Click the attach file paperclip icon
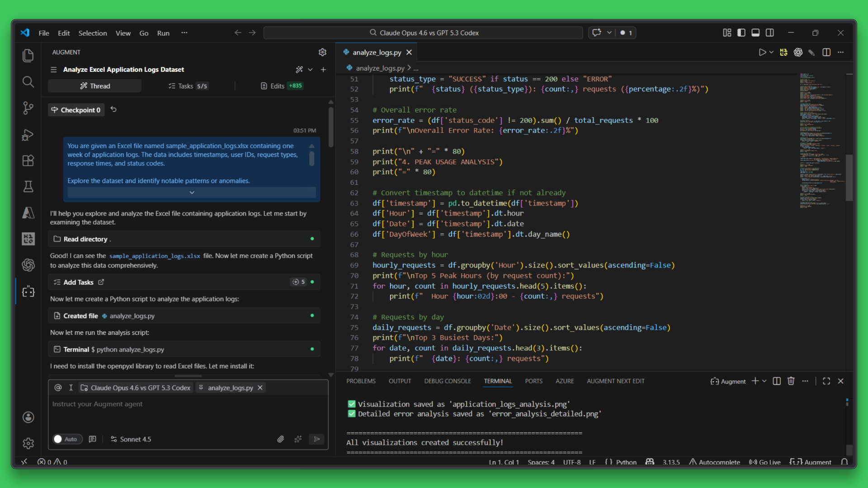The image size is (868, 488). (281, 439)
